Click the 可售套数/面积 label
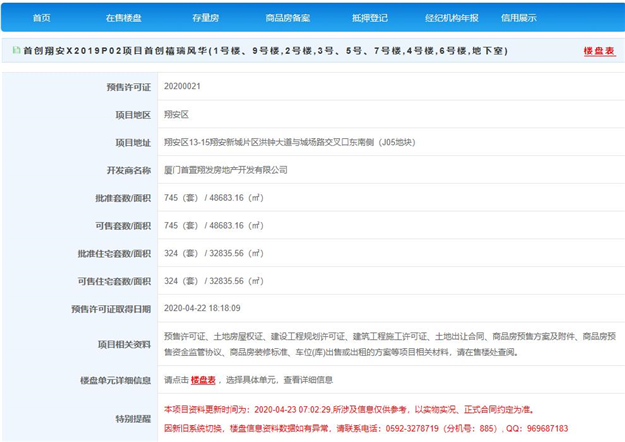This screenshot has height=442, width=625. 123,226
